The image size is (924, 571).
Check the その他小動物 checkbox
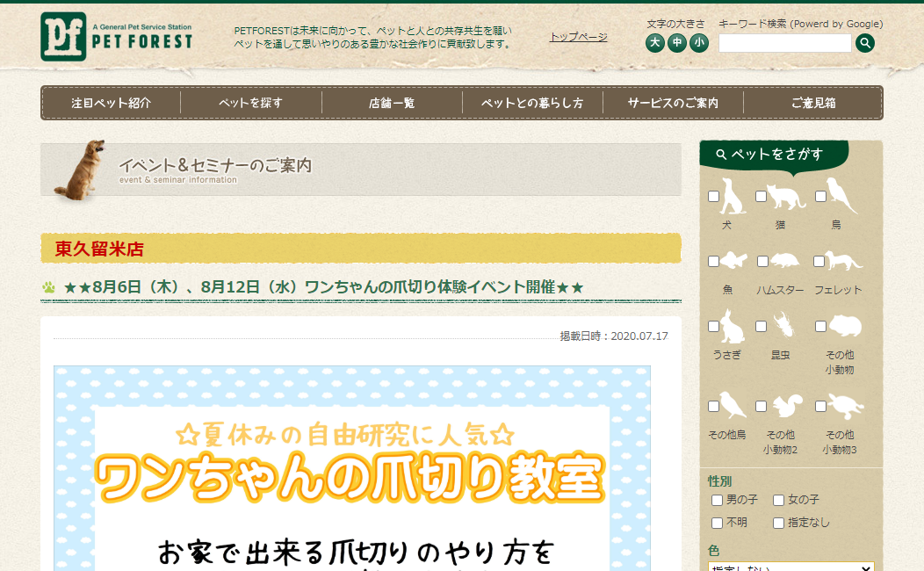point(820,326)
